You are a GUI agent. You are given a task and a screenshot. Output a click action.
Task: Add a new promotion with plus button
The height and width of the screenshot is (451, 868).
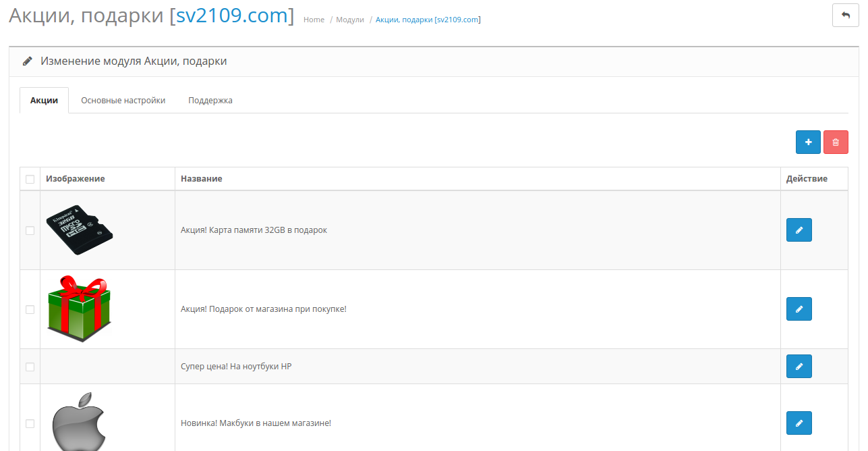pyautogui.click(x=808, y=142)
